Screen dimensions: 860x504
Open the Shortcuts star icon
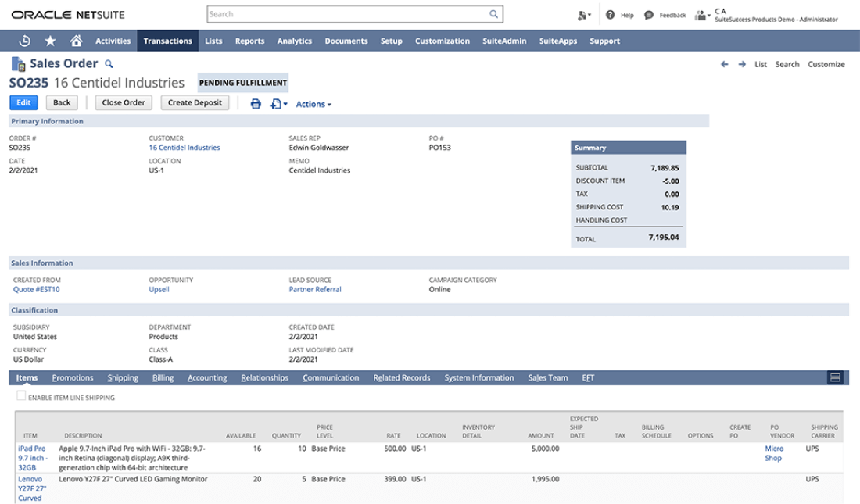(x=51, y=41)
